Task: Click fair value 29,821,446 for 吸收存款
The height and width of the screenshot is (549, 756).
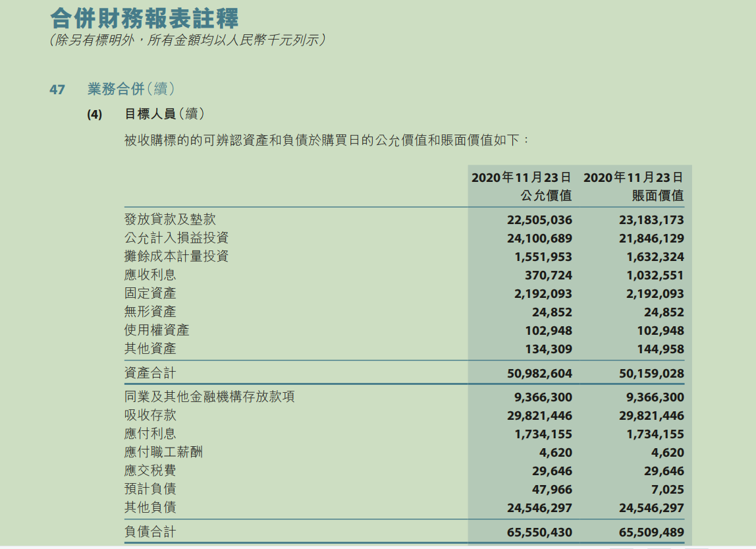Action: [539, 416]
